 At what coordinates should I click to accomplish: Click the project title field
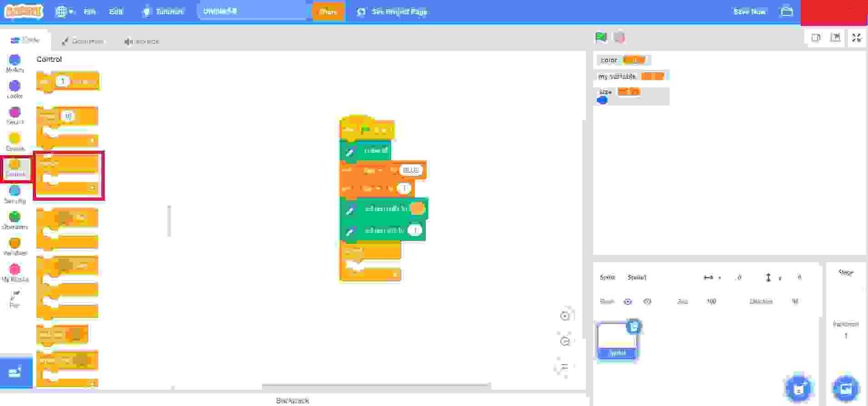tap(253, 11)
